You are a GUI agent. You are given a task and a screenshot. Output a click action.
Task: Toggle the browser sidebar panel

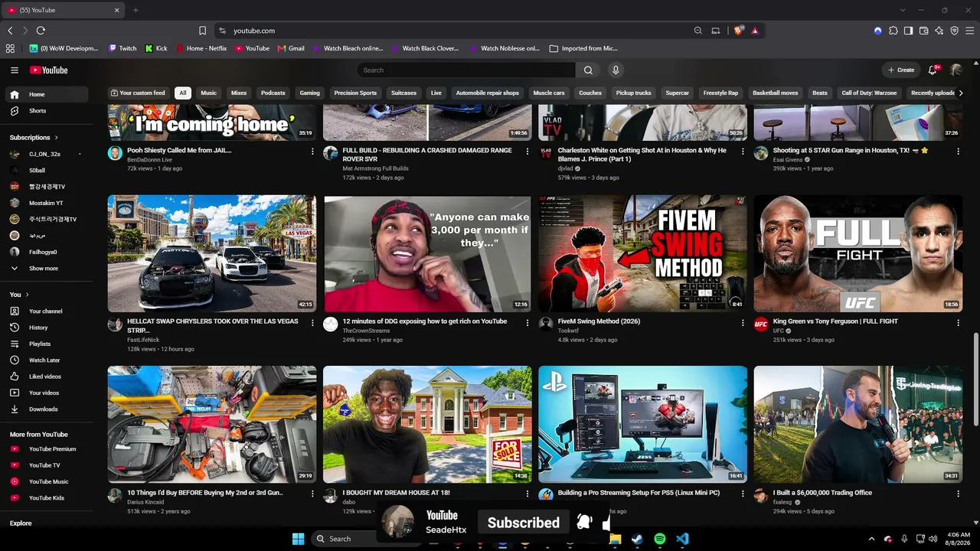point(908,31)
